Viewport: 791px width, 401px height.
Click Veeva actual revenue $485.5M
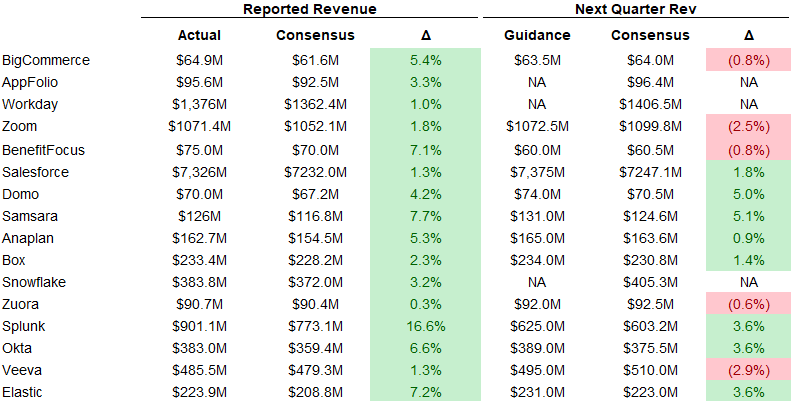[x=199, y=370]
